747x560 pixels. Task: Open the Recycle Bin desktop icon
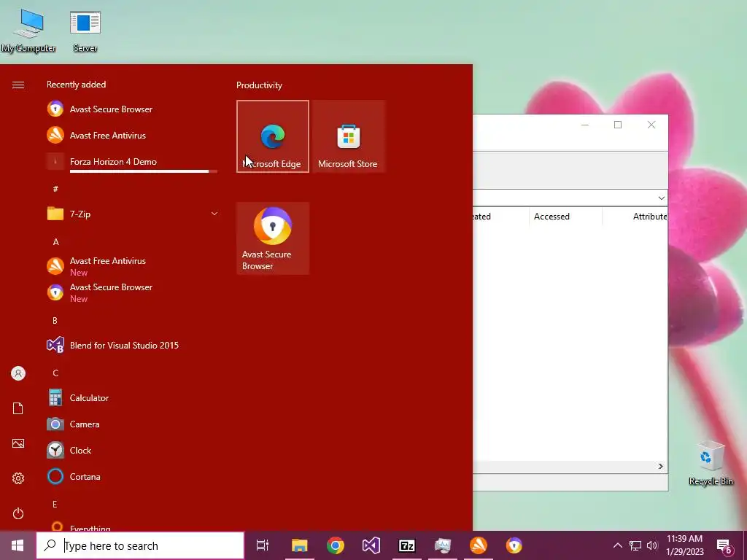point(711,463)
